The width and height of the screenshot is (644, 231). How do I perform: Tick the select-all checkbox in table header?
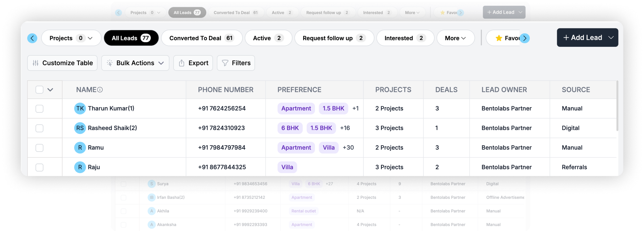point(39,90)
